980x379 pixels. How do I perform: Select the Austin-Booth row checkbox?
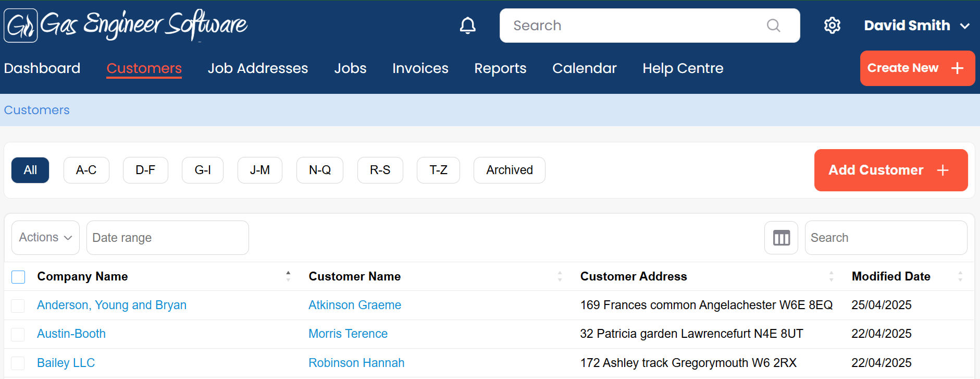pyautogui.click(x=18, y=334)
